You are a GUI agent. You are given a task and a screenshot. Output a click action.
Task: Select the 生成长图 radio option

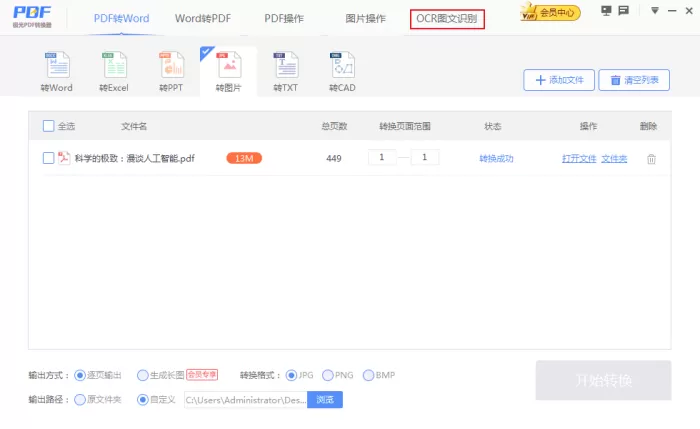click(143, 375)
